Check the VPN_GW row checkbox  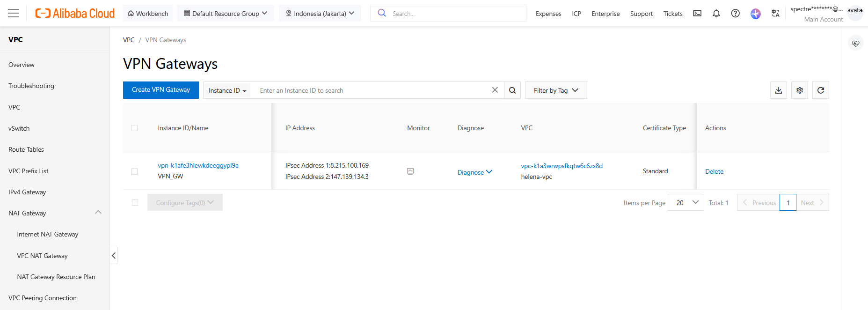135,171
